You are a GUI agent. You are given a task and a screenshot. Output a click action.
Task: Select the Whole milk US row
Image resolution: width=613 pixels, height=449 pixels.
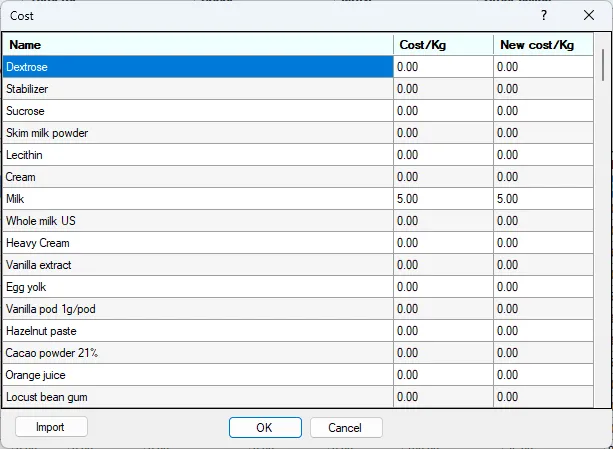click(x=198, y=221)
